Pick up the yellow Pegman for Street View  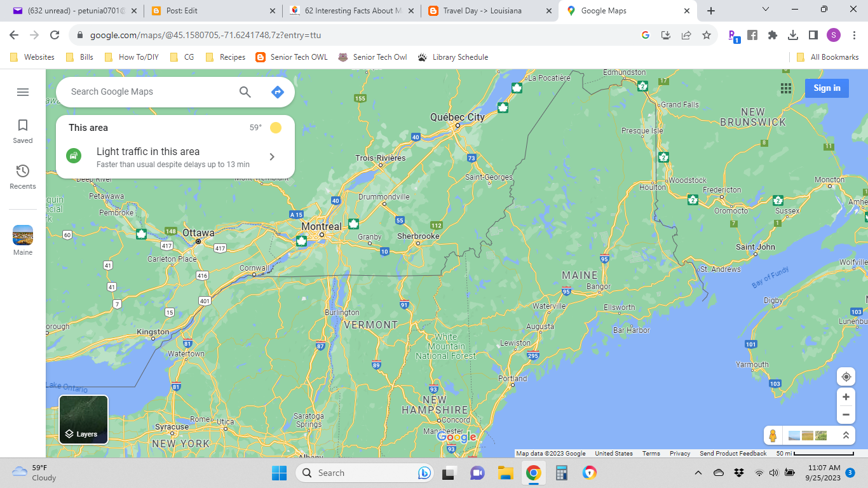coord(773,436)
